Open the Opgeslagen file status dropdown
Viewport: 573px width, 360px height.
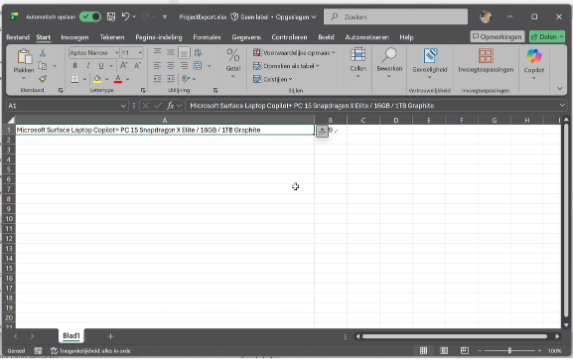click(296, 17)
